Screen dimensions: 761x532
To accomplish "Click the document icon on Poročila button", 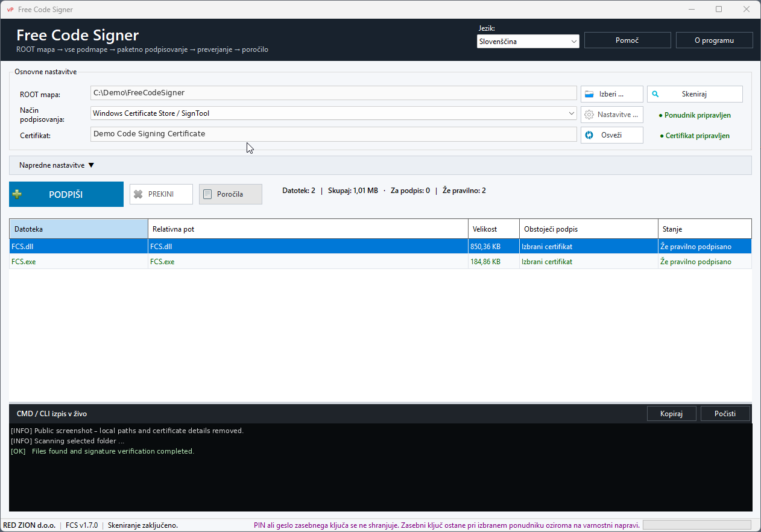I will coord(207,194).
